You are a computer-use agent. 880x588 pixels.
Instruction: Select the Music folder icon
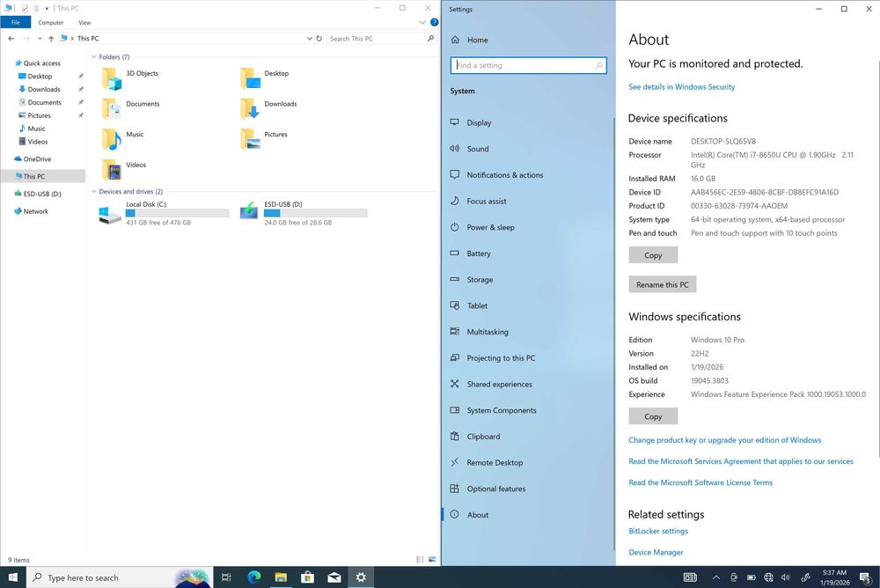[112, 140]
